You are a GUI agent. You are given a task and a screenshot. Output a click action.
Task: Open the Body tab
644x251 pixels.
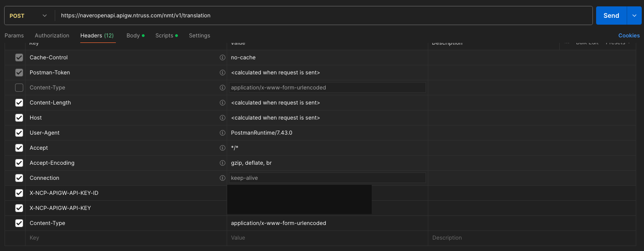[x=135, y=36]
